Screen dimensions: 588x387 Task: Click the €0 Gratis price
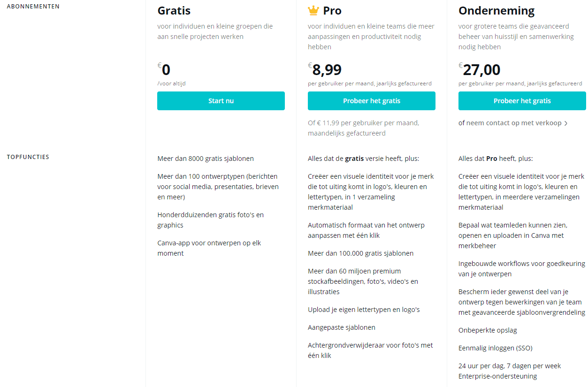pos(164,70)
